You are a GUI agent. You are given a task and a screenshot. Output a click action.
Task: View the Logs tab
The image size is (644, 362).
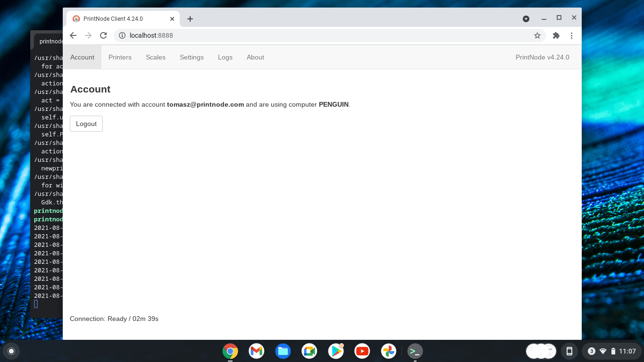pyautogui.click(x=225, y=57)
